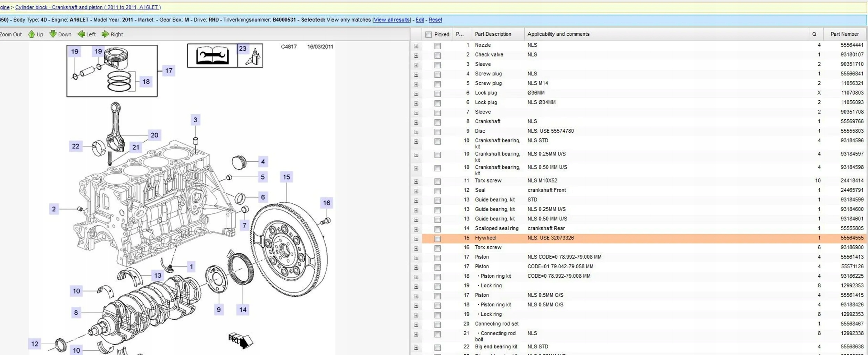Expand the Crankshaft row details
This screenshot has width=868, height=355.
416,122
